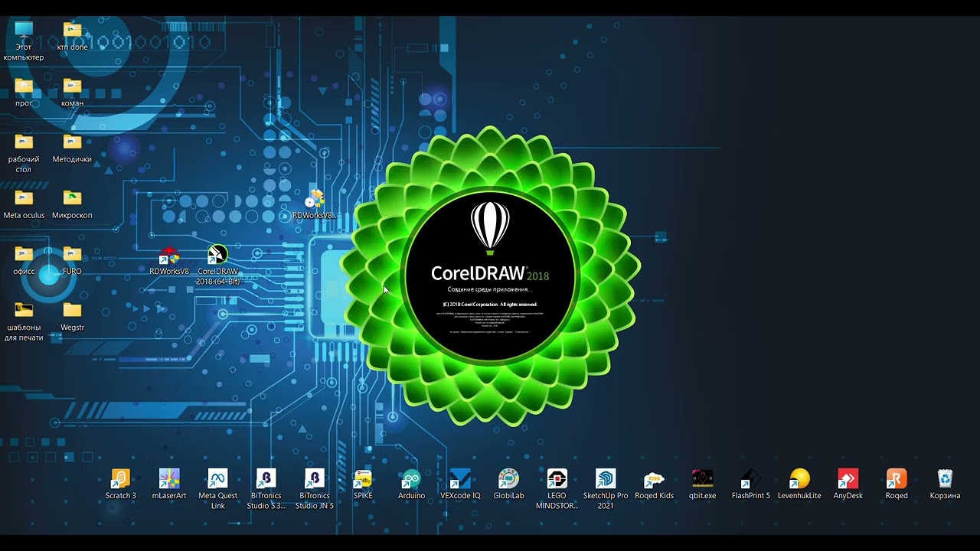Click 'Создание среды приложения...' loading status text
980x551 pixels.
[490, 290]
